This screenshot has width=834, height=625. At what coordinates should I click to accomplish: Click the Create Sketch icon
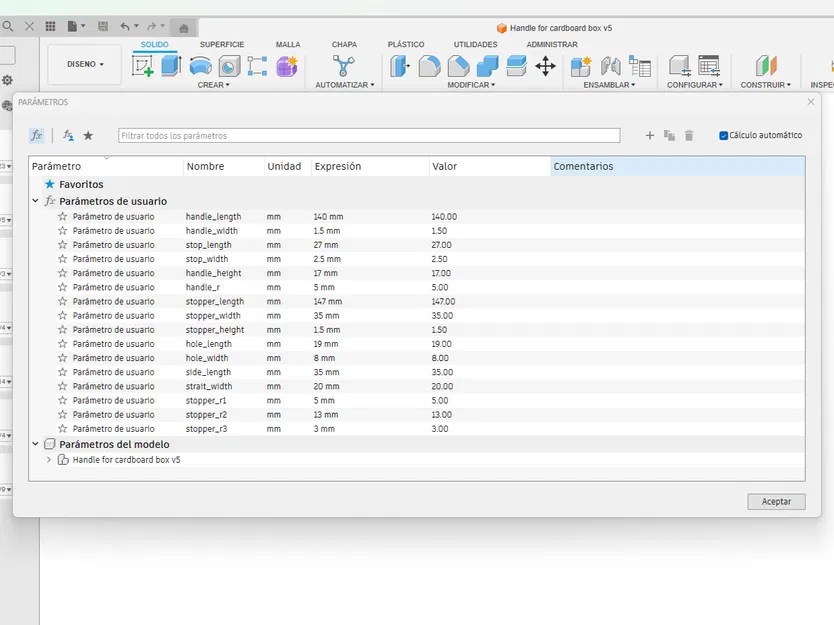pos(143,66)
